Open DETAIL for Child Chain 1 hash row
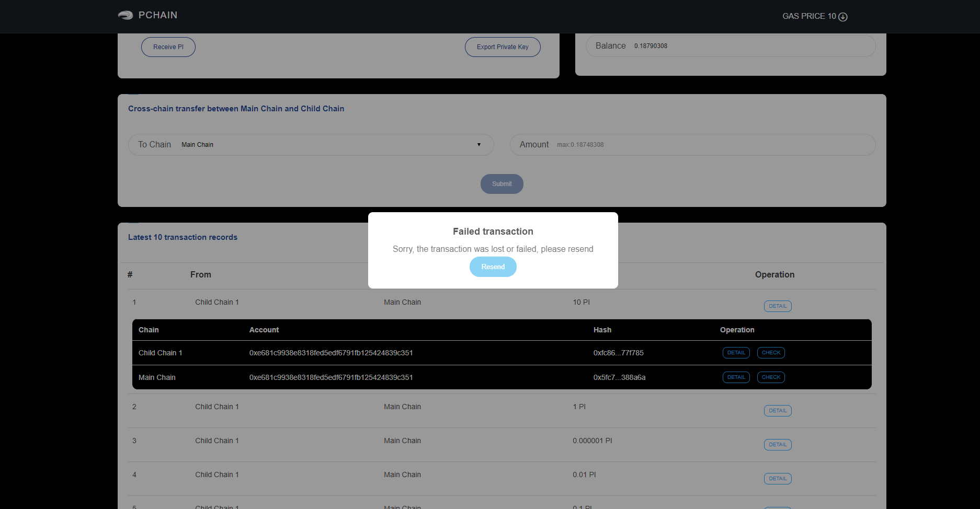The image size is (980, 509). pos(736,353)
